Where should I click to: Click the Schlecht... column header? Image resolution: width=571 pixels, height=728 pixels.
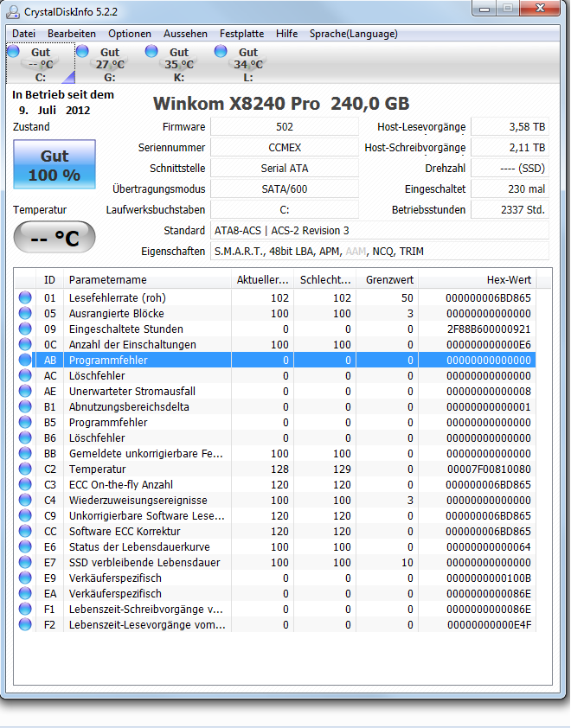[x=324, y=279]
